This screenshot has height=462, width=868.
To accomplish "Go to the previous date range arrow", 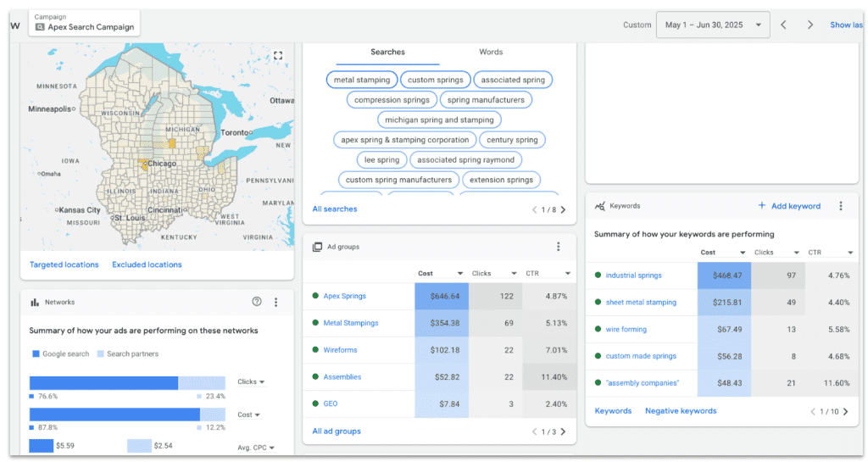I will [x=783, y=25].
